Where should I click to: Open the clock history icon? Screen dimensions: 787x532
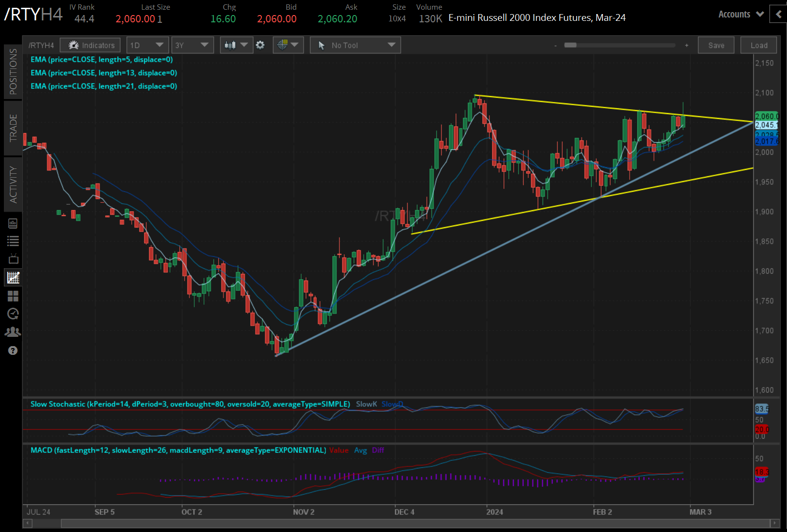point(13,314)
